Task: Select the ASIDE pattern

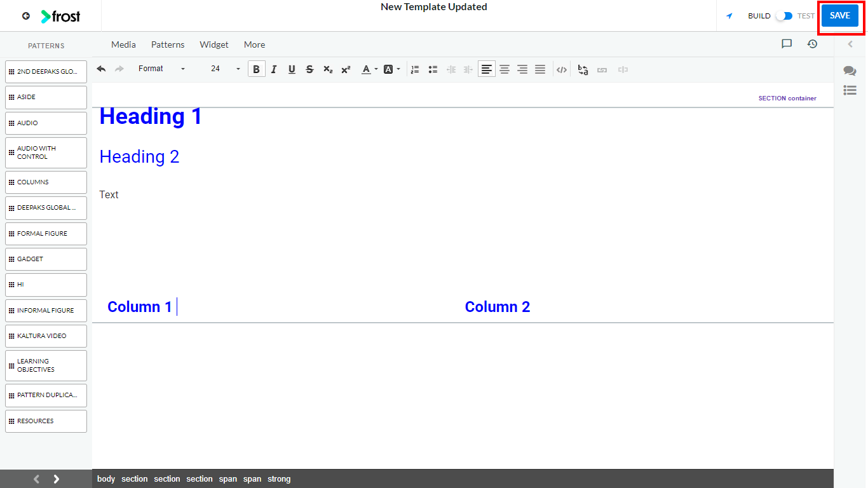Action: tap(46, 97)
